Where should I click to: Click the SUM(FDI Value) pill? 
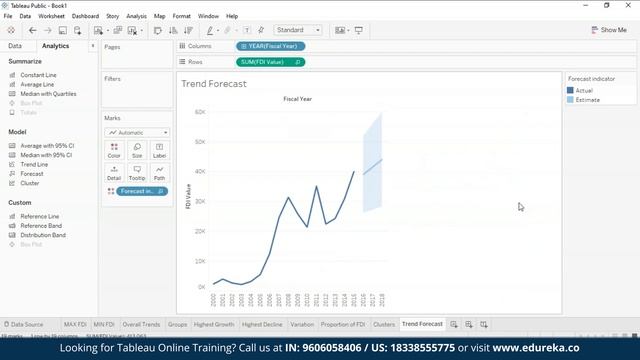pos(271,62)
